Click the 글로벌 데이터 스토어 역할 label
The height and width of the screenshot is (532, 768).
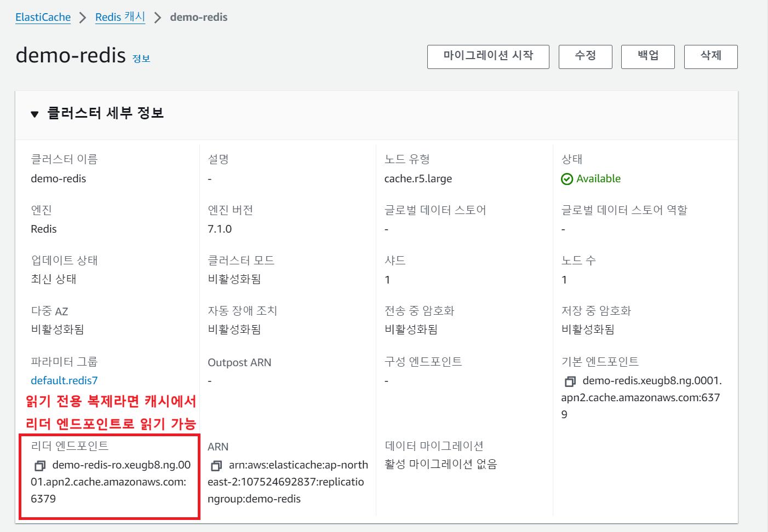[624, 210]
